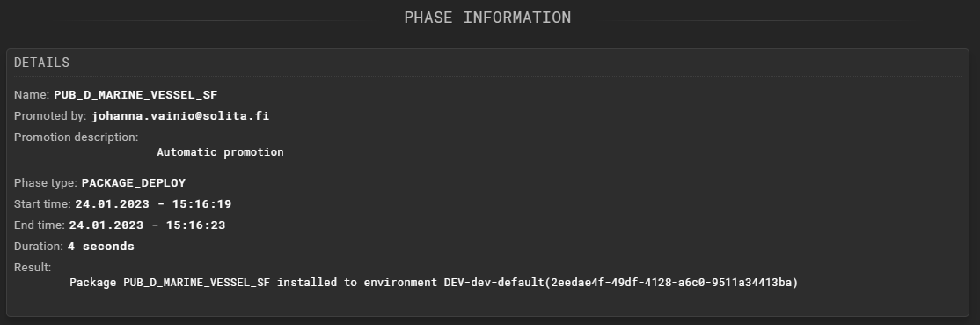Click the End time label
This screenshot has width=980, height=325.
[40, 225]
